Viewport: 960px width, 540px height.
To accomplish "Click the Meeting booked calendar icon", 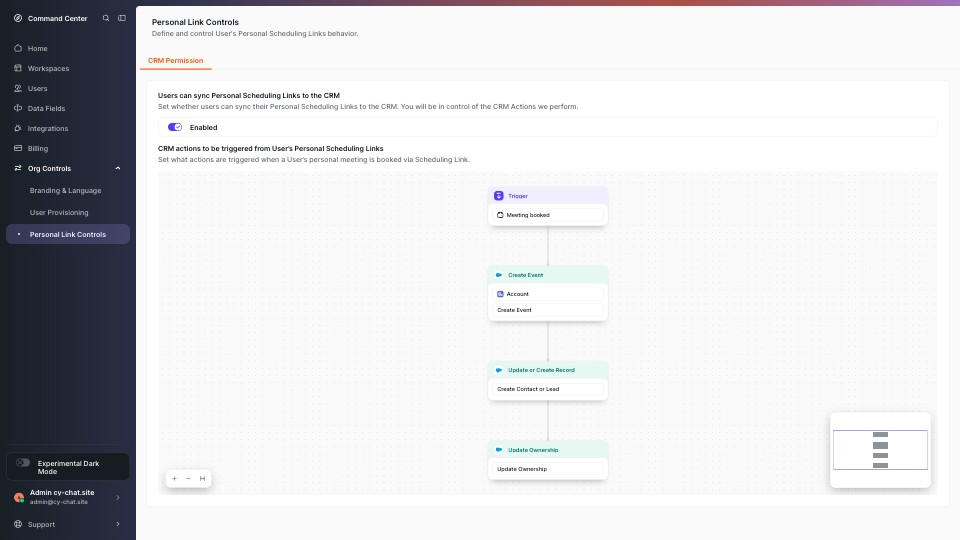I will (x=500, y=215).
